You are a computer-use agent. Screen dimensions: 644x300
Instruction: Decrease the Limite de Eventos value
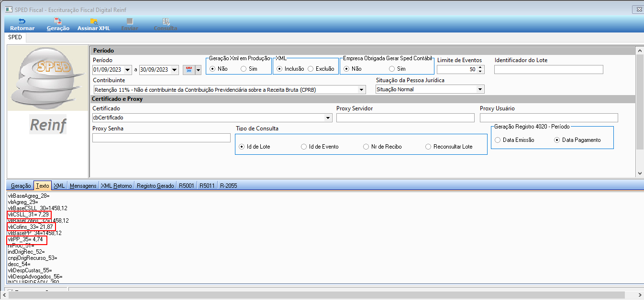[x=481, y=72]
